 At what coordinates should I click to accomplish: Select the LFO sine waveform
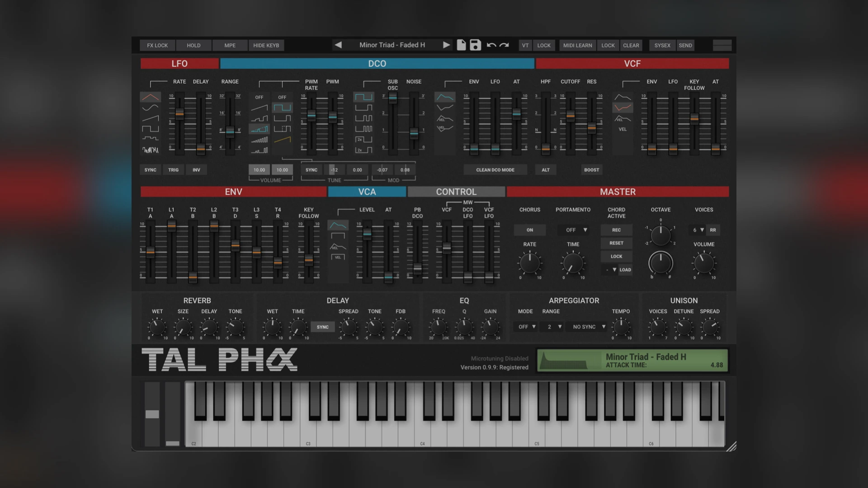tap(150, 108)
